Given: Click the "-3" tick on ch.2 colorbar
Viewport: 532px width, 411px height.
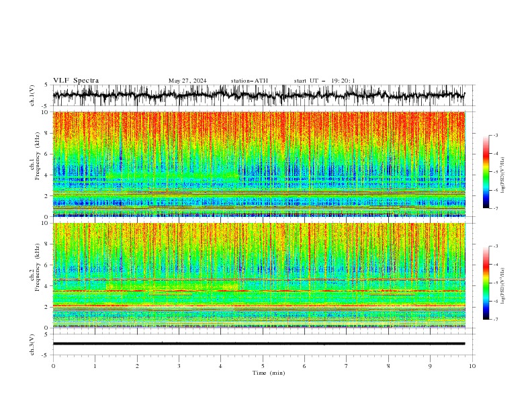Looking at the screenshot, I should (x=496, y=246).
